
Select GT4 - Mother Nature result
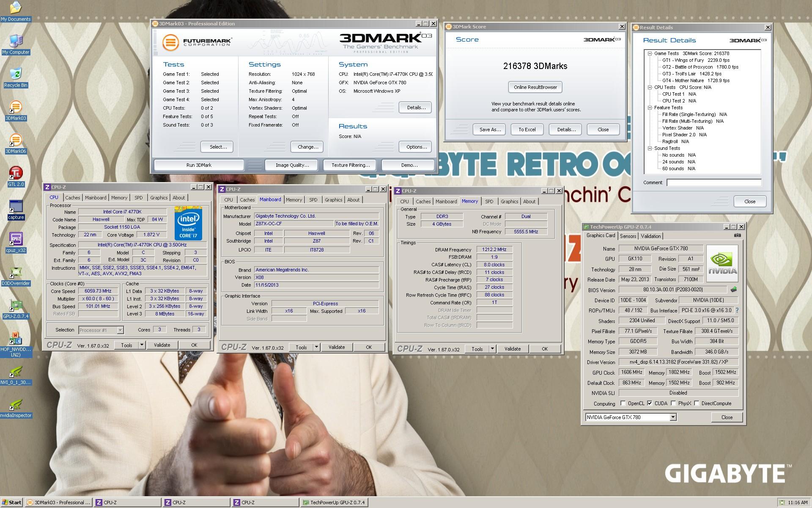696,80
